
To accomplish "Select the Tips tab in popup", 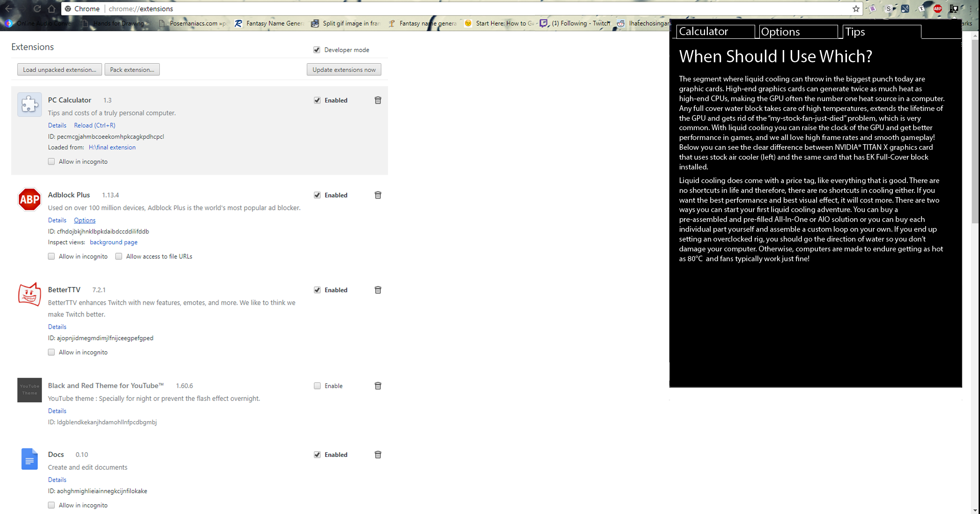I will [x=882, y=31].
